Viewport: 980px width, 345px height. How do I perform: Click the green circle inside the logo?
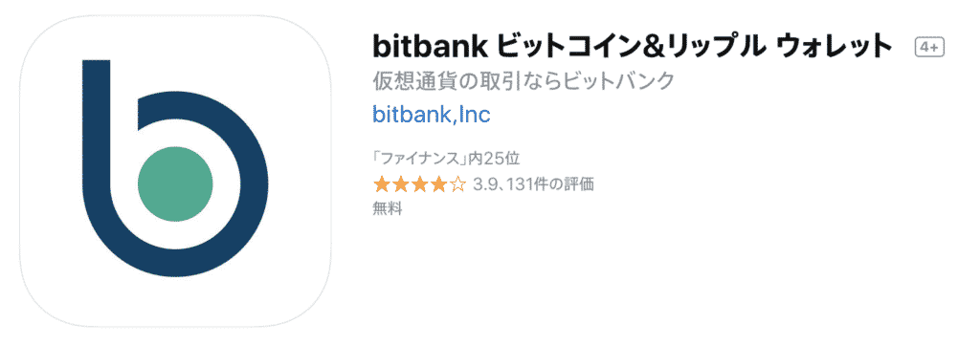175,184
